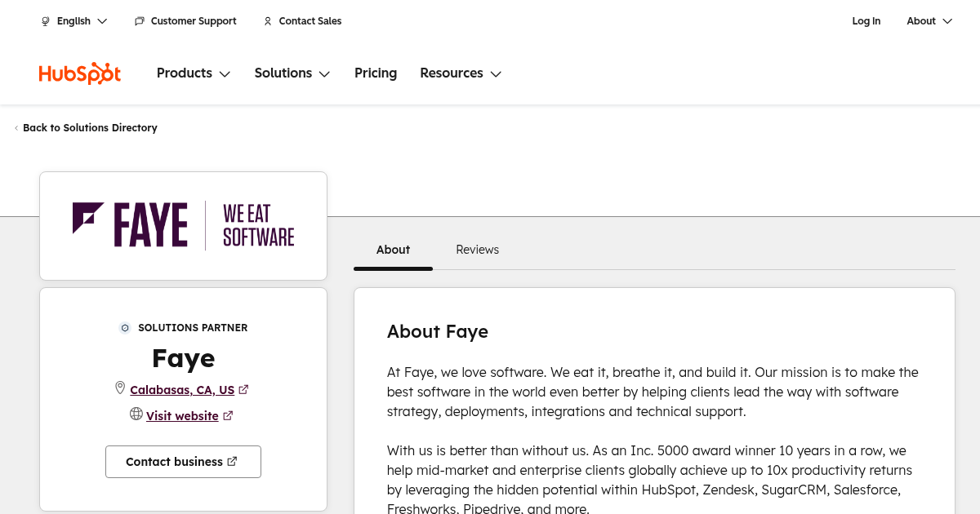Click the Contact Sales person icon
Image resolution: width=980 pixels, height=514 pixels.
pyautogui.click(x=267, y=21)
